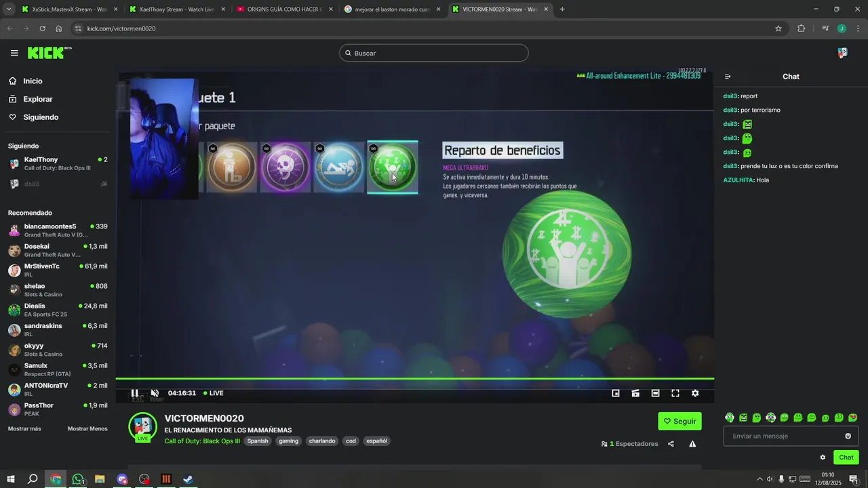The image size is (868, 488).
Task: Select the gaming tag
Action: click(288, 441)
